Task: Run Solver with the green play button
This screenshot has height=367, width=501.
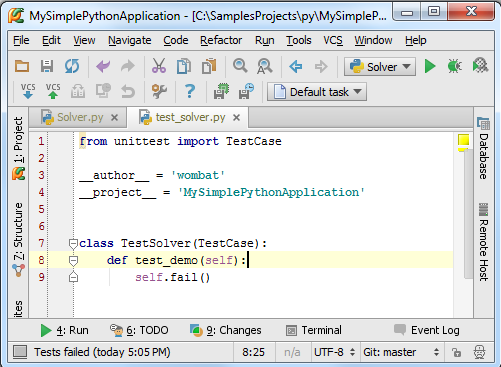Action: (430, 66)
